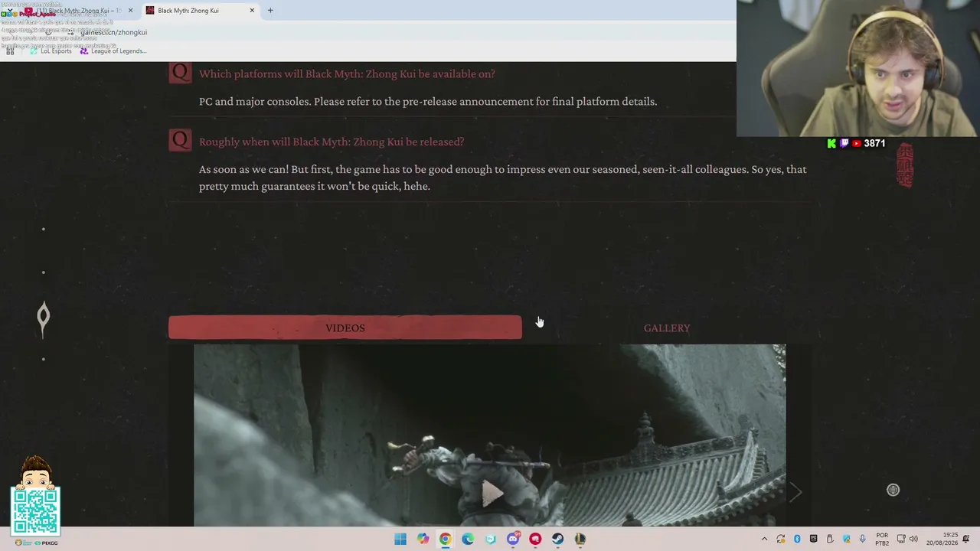
Task: Click the USB safely remove icon
Action: point(830,539)
